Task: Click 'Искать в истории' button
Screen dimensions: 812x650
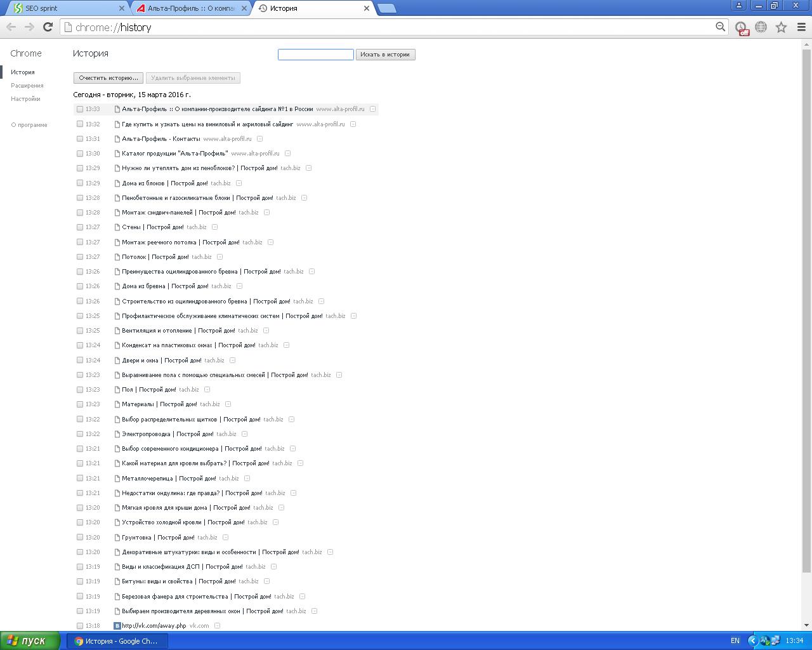Action: [385, 55]
